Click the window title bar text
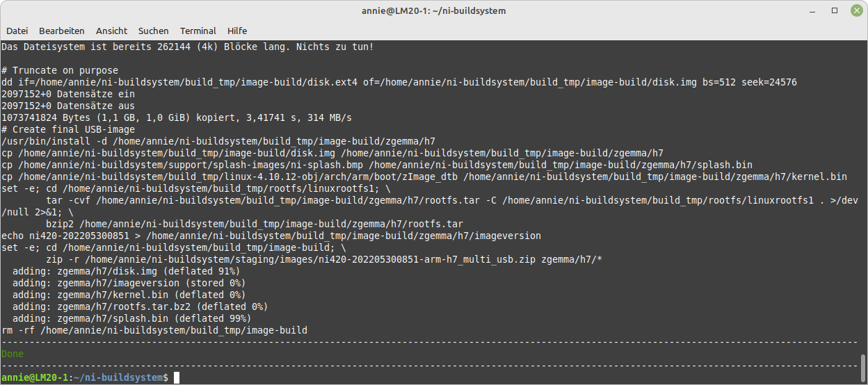The width and height of the screenshot is (868, 385). [433, 11]
